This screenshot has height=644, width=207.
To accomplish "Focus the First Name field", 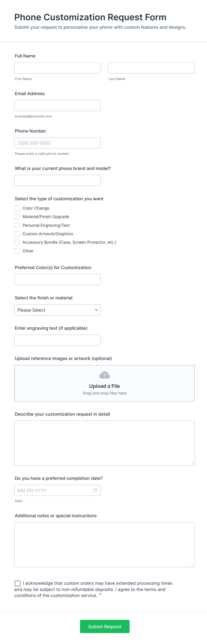I will (58, 68).
